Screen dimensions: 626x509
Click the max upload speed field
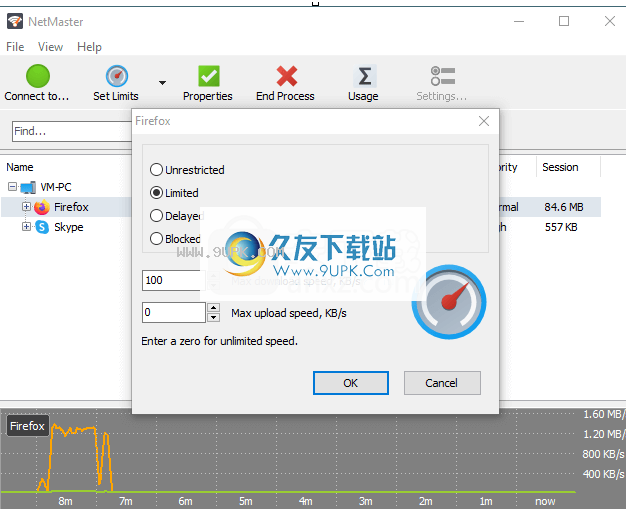pos(174,312)
